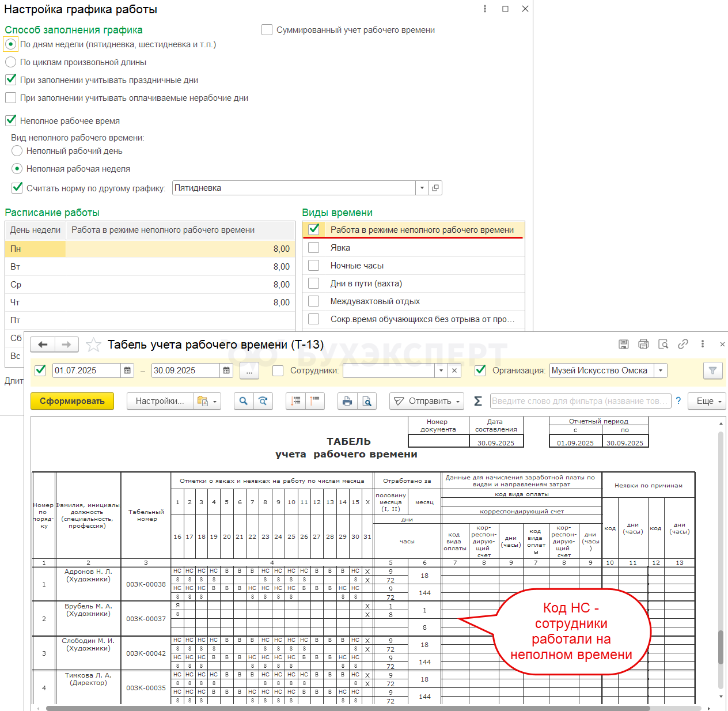Select the Чт row in work schedule
The width and height of the screenshot is (728, 711).
coord(150,302)
